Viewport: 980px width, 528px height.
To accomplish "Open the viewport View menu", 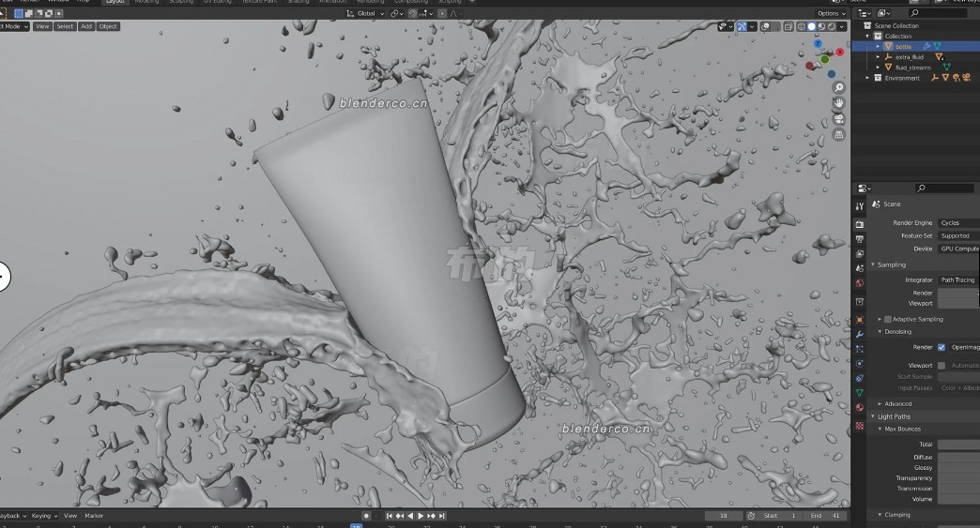I will click(x=42, y=26).
